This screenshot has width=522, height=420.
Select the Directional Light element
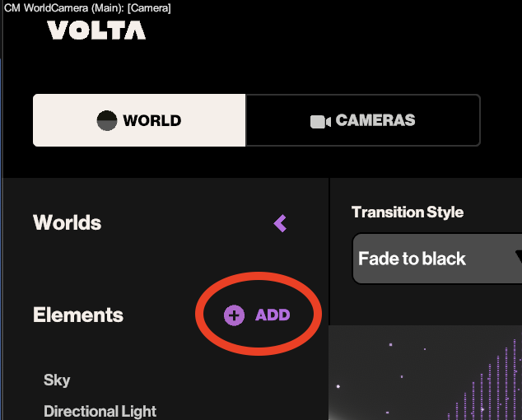[100, 411]
